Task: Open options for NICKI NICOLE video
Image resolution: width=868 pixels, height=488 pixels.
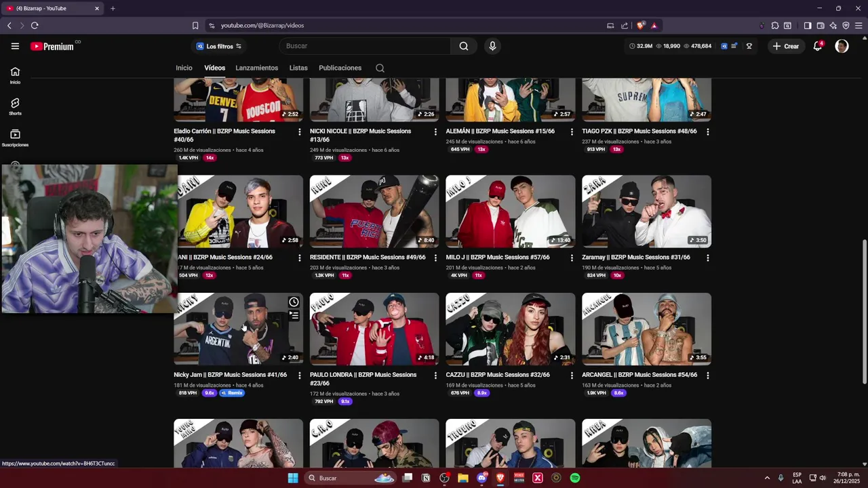Action: click(435, 131)
